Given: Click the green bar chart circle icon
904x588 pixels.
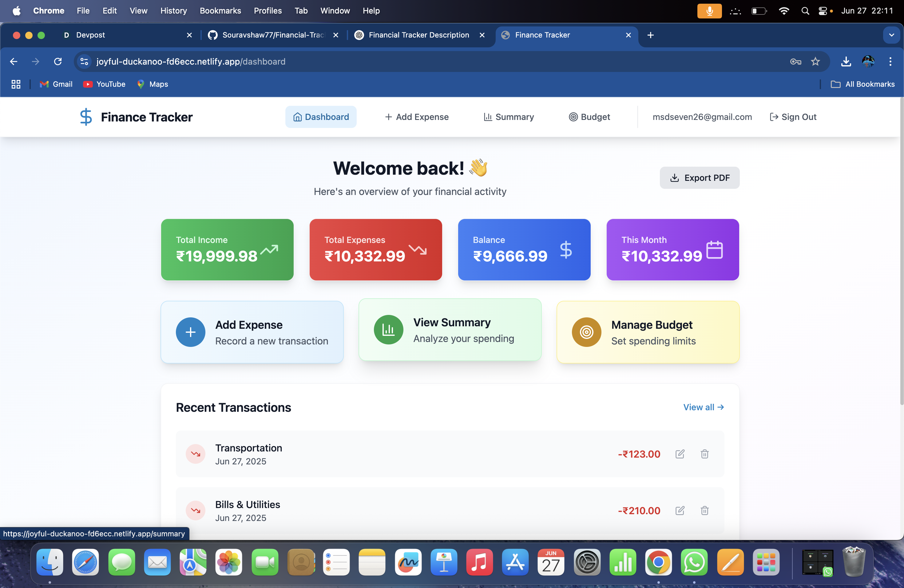Looking at the screenshot, I should pos(388,330).
